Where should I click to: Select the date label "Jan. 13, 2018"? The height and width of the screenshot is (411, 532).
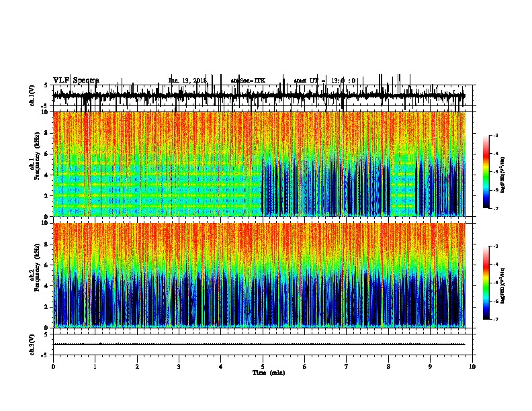point(187,81)
